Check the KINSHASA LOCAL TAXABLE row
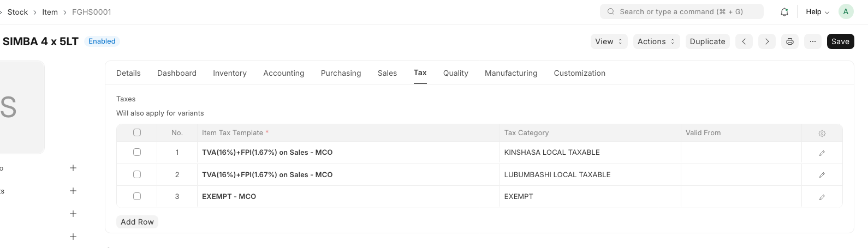The image size is (868, 248). [137, 152]
